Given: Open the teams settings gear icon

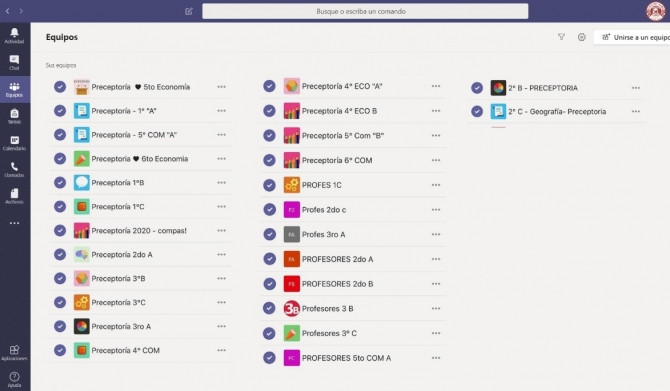Looking at the screenshot, I should [582, 37].
